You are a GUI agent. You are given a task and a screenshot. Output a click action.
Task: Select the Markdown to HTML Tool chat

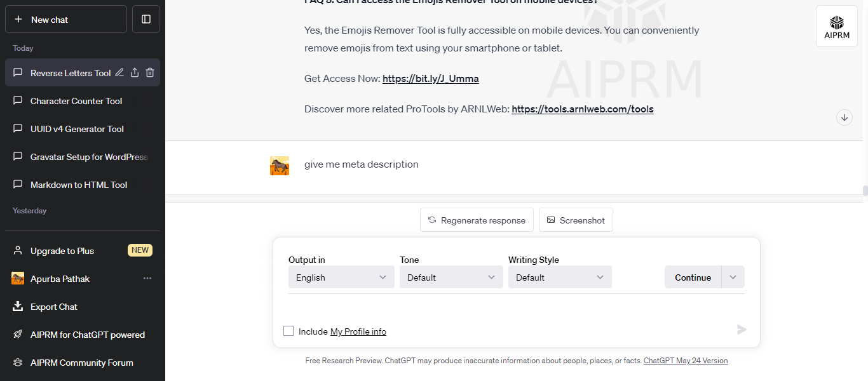coord(79,185)
